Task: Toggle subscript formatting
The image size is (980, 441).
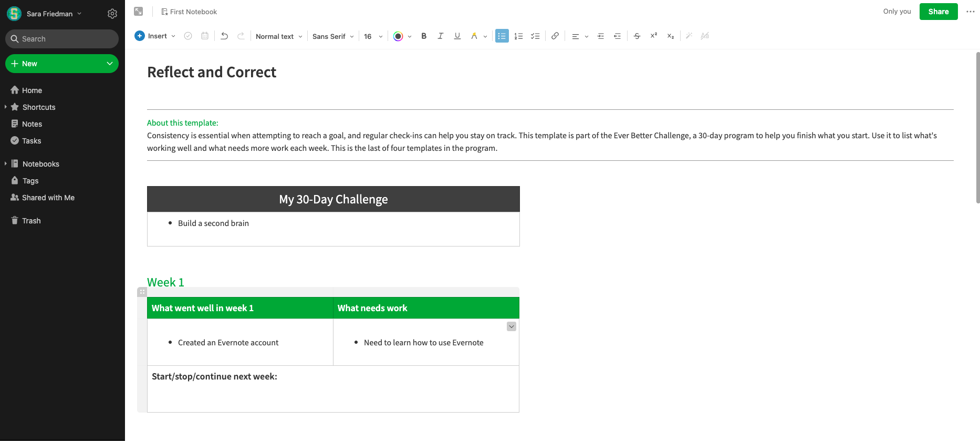Action: (x=671, y=36)
